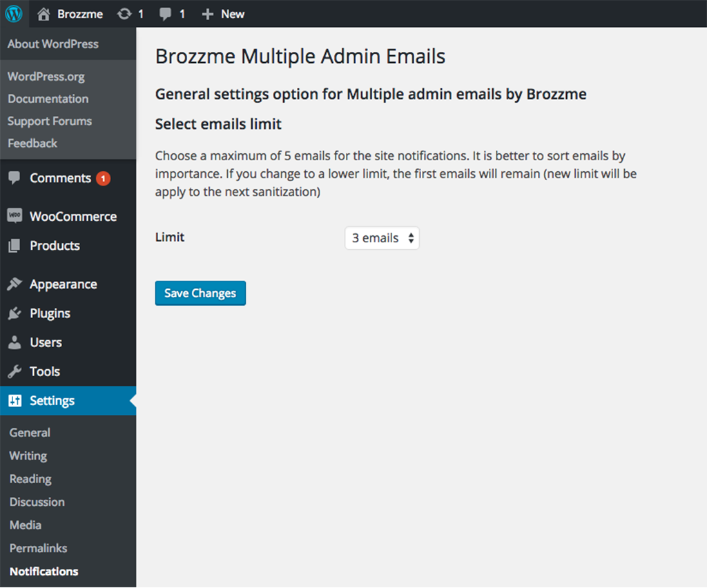Click the Plugins plug icon

pyautogui.click(x=14, y=313)
